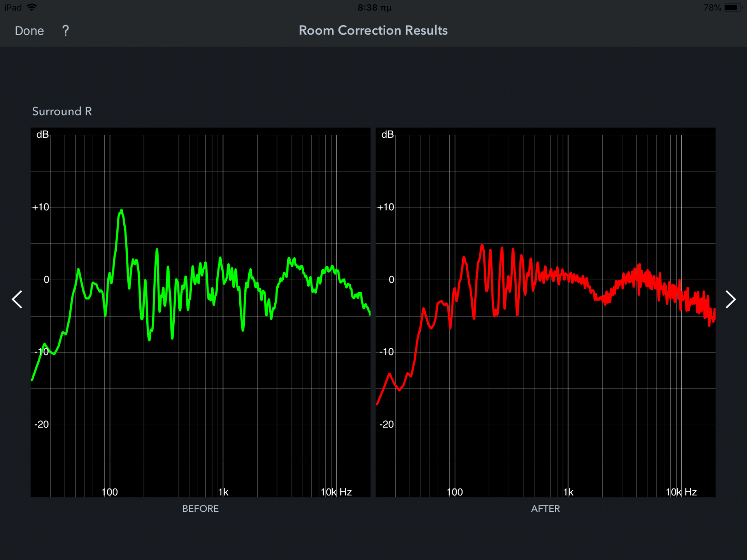Tap the +10 dB label on BEFORE graph
This screenshot has width=747, height=560.
[41, 207]
